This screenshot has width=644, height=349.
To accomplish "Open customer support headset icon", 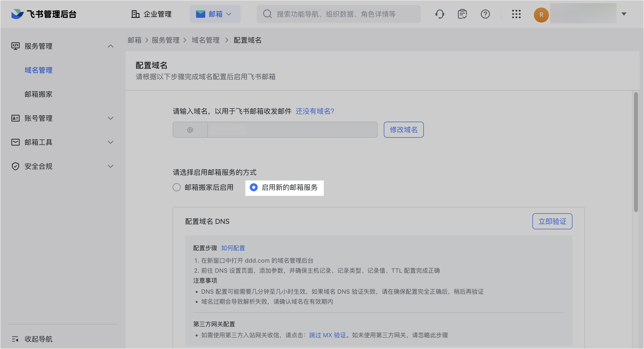I will pyautogui.click(x=440, y=14).
